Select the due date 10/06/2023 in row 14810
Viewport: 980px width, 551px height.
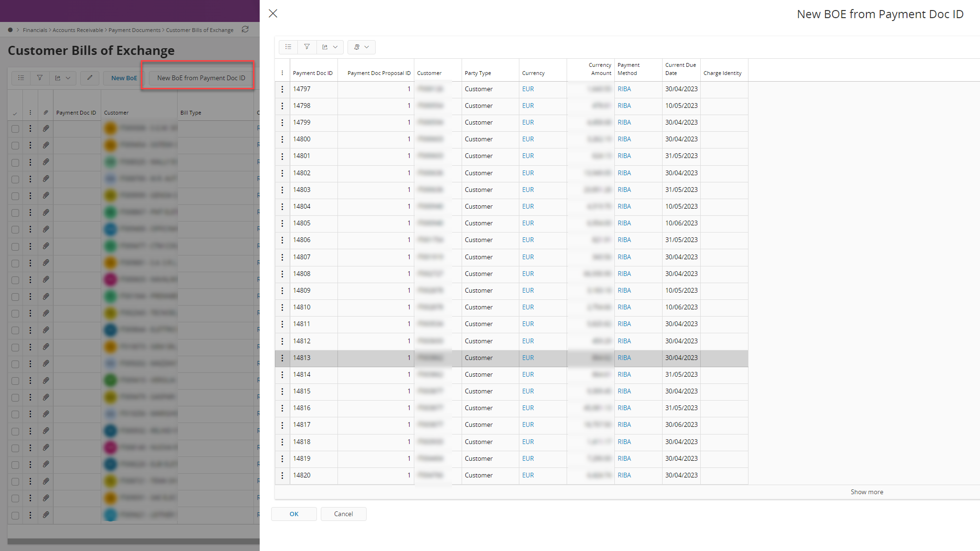(x=682, y=307)
